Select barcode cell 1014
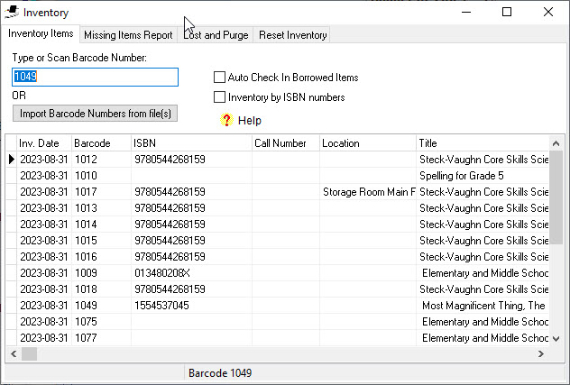570x385 pixels. point(101,224)
